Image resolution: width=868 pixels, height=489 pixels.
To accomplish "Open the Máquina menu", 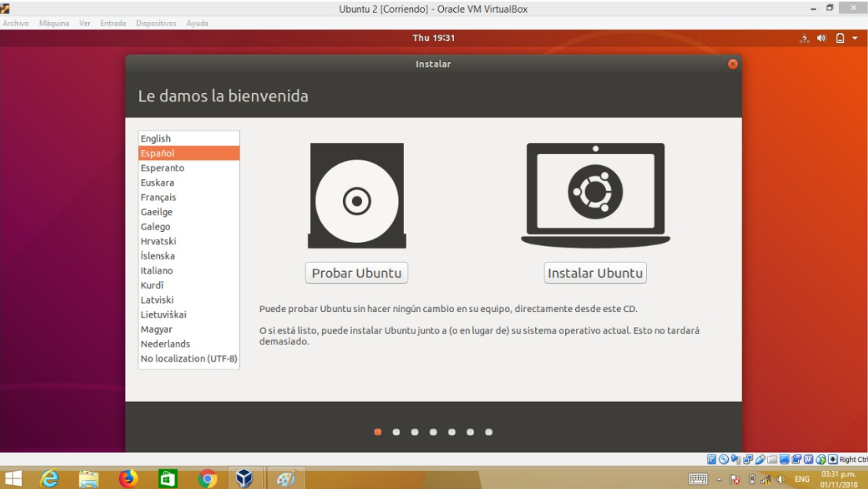I will (x=54, y=24).
